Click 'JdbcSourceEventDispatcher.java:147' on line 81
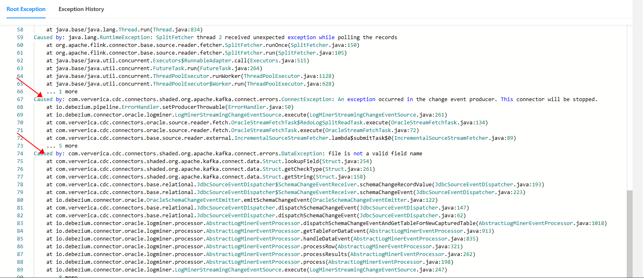This screenshot has height=278, width=644. (413, 207)
